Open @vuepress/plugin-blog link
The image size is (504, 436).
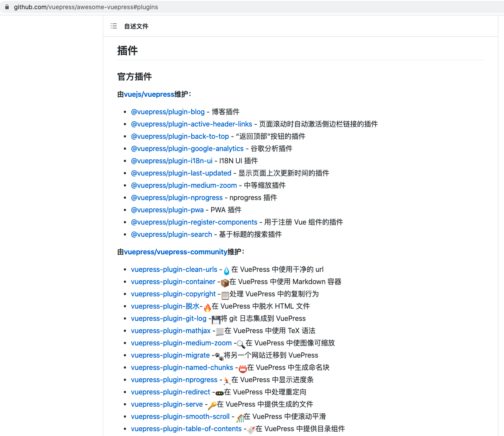pyautogui.click(x=168, y=112)
